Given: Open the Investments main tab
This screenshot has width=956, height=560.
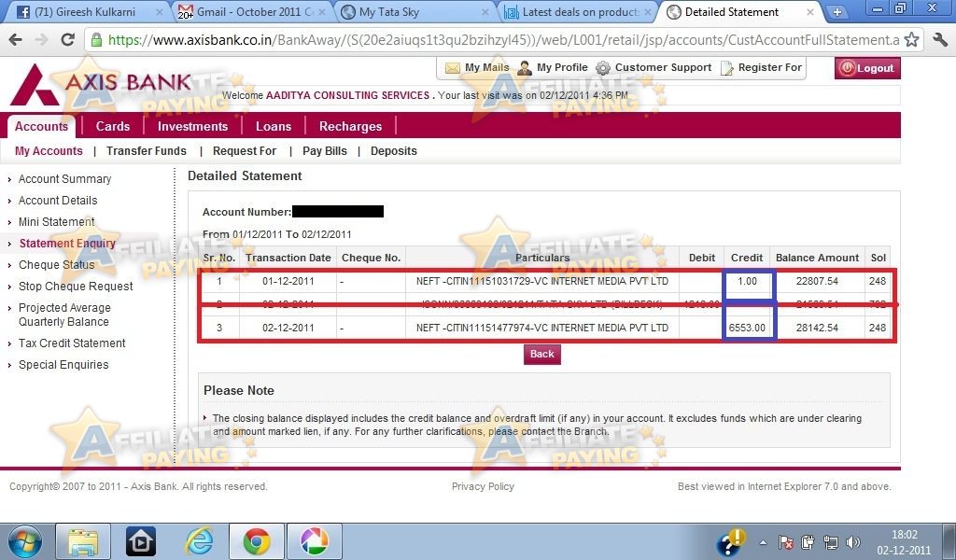Looking at the screenshot, I should point(192,126).
